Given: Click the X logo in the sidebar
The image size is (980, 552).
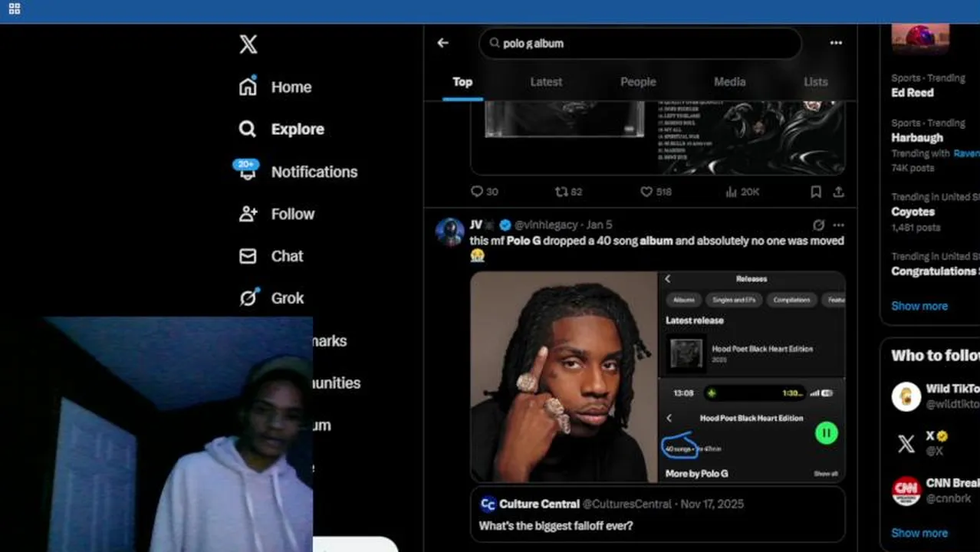Looking at the screenshot, I should click(x=248, y=44).
